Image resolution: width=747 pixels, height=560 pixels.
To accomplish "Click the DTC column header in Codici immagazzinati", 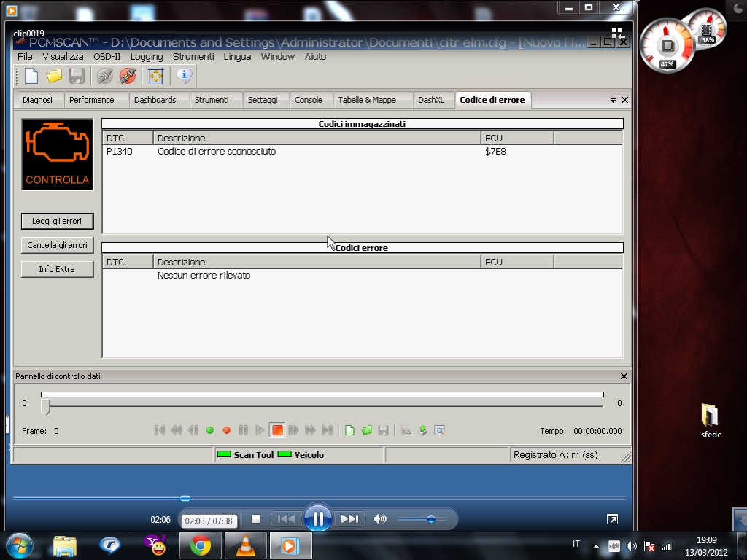I will (128, 138).
